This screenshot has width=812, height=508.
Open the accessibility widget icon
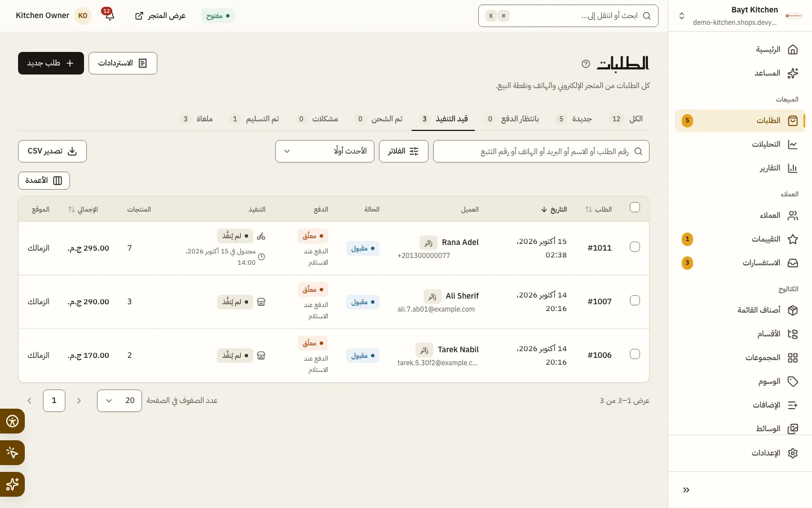tap(12, 421)
